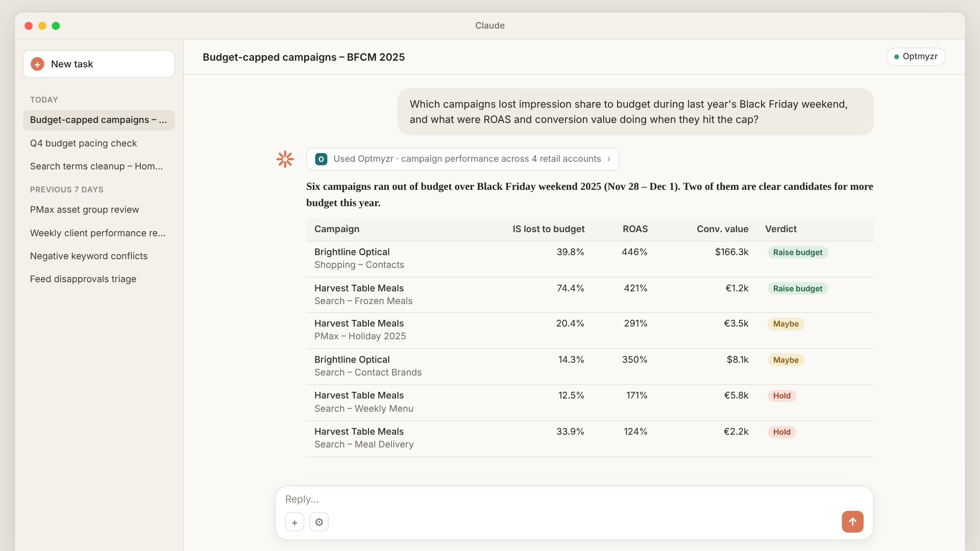The height and width of the screenshot is (551, 980).
Task: Open Search terms cleanup chat
Action: point(99,166)
